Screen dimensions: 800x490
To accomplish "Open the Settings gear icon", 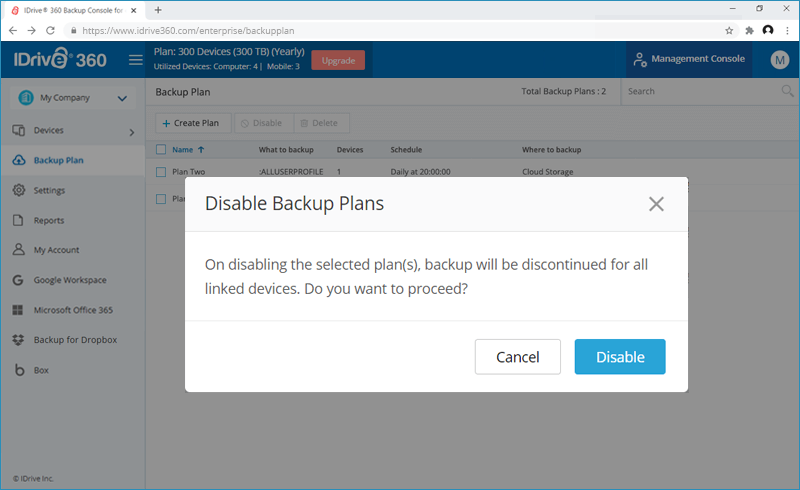I will tap(19, 190).
